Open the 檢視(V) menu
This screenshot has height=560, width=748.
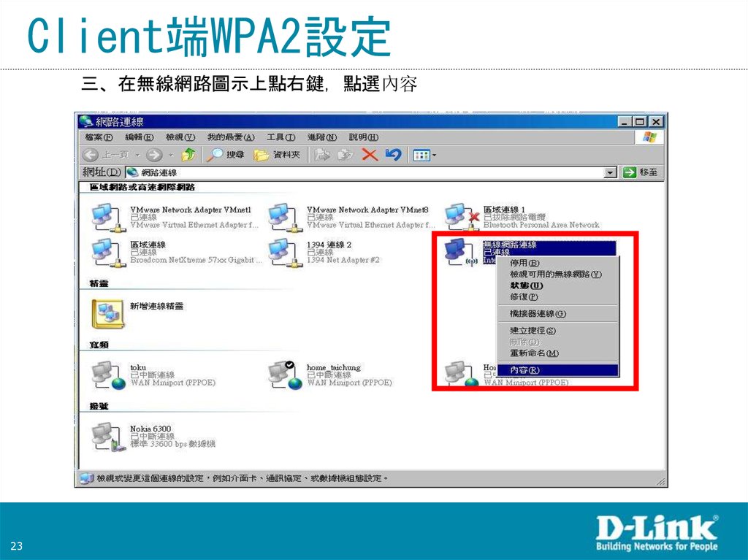pos(180,137)
